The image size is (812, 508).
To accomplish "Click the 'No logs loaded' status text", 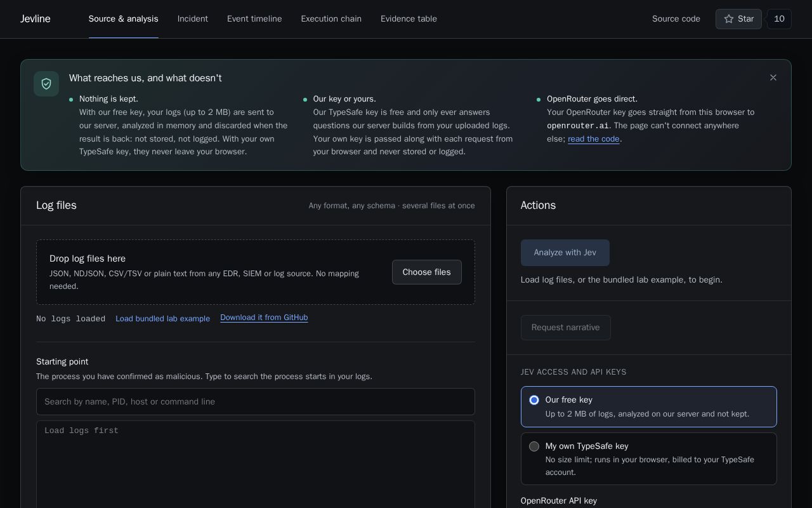I will 70,319.
